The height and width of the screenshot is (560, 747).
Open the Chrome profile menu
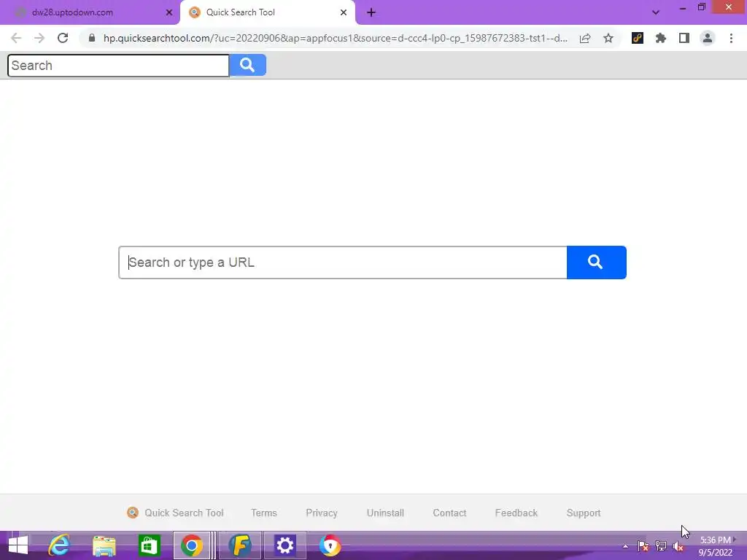[x=708, y=38]
